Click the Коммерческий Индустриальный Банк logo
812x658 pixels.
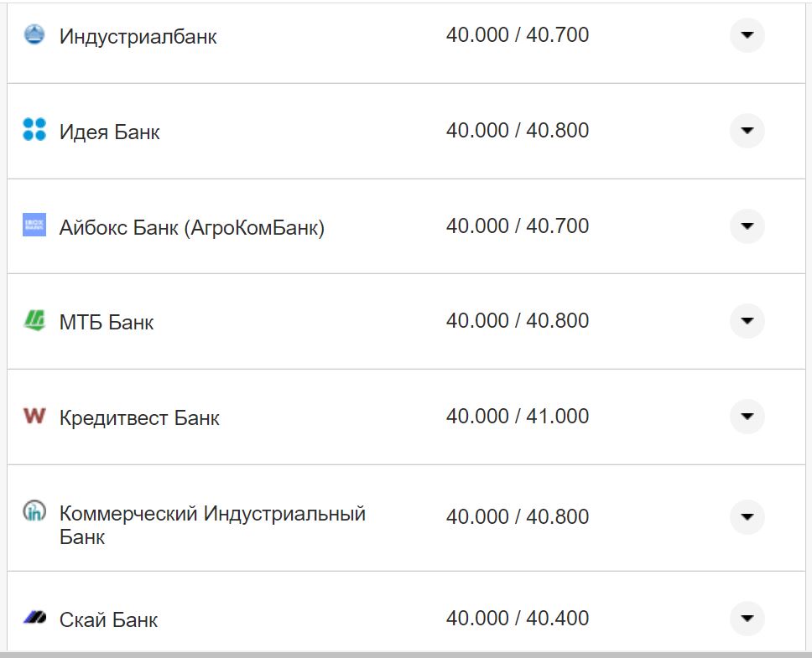pos(34,508)
